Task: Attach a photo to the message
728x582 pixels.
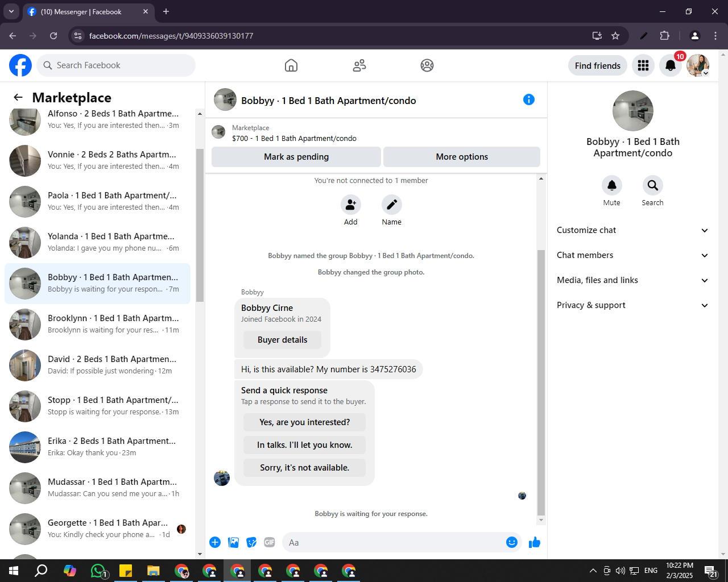Action: click(x=233, y=542)
